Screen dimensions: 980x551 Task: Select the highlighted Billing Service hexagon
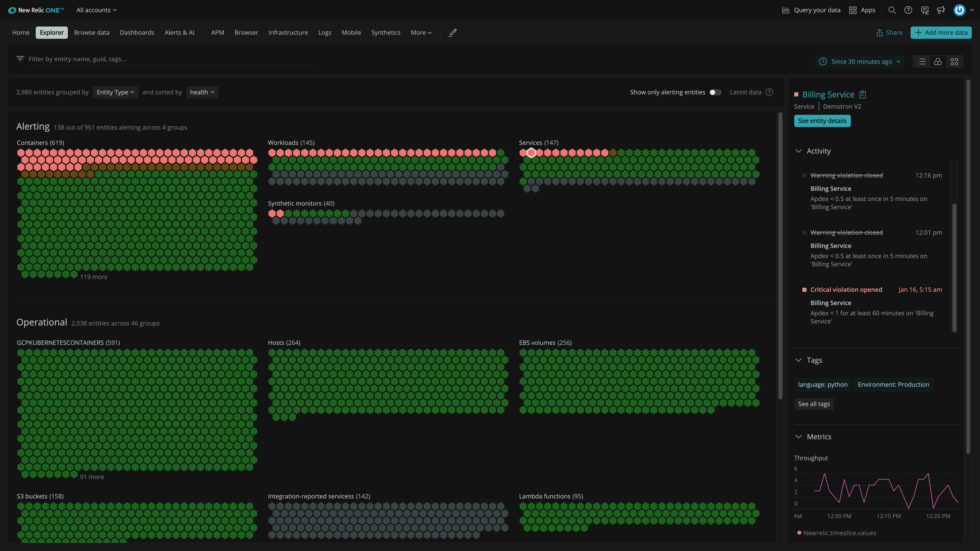coord(531,153)
